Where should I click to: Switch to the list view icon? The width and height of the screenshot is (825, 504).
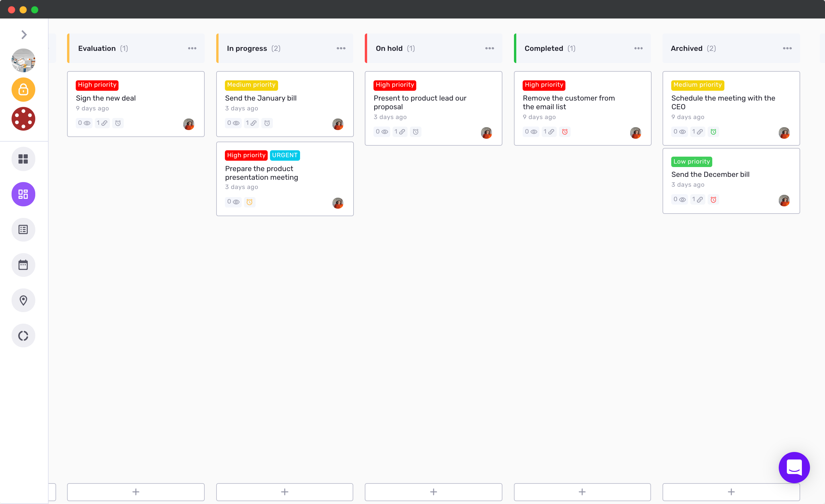pyautogui.click(x=23, y=229)
